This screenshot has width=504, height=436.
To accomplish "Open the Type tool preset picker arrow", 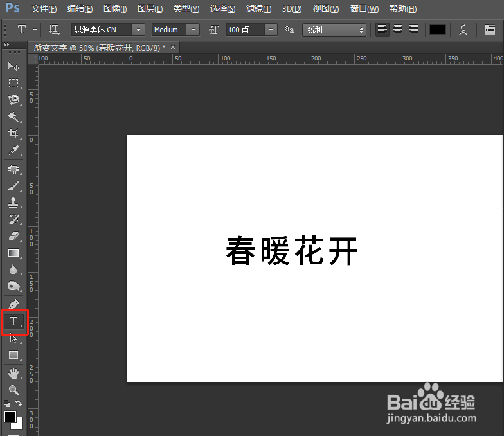I will click(35, 30).
